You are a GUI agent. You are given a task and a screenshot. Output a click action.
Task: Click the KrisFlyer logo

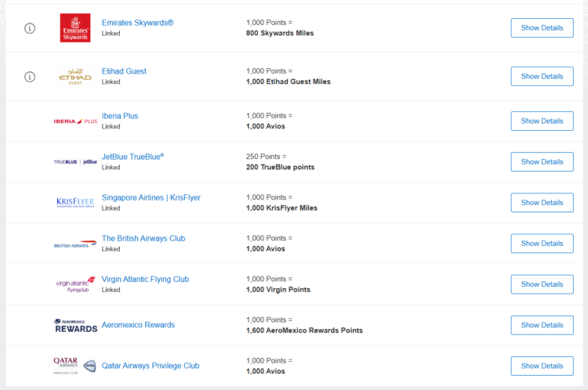[75, 203]
